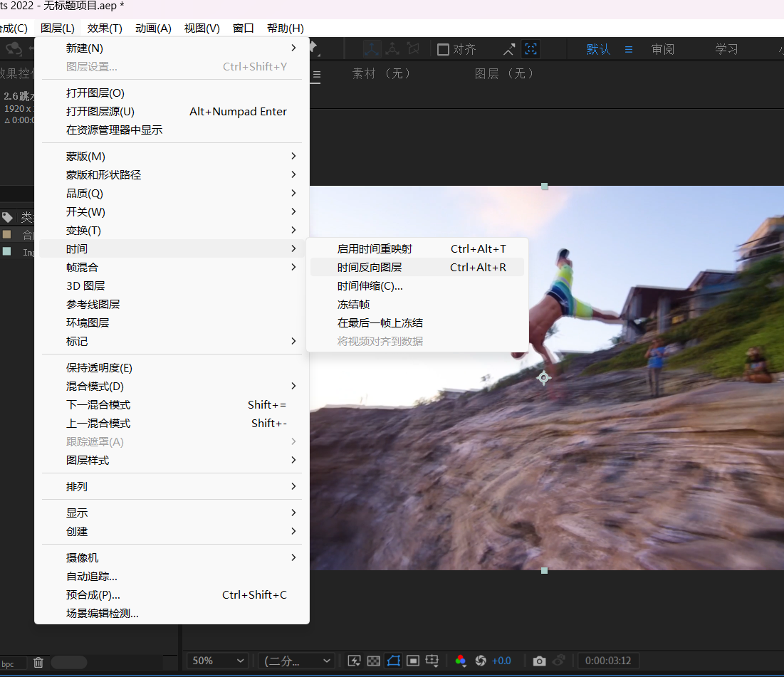Open grid and guide options icon

432,661
